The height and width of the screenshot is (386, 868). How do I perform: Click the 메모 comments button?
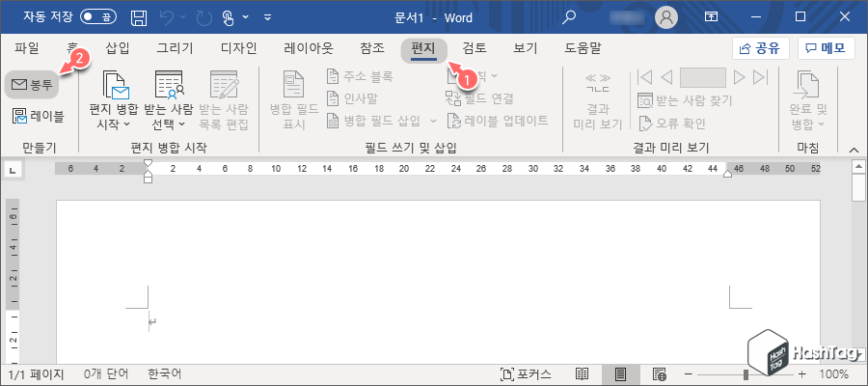click(x=826, y=48)
